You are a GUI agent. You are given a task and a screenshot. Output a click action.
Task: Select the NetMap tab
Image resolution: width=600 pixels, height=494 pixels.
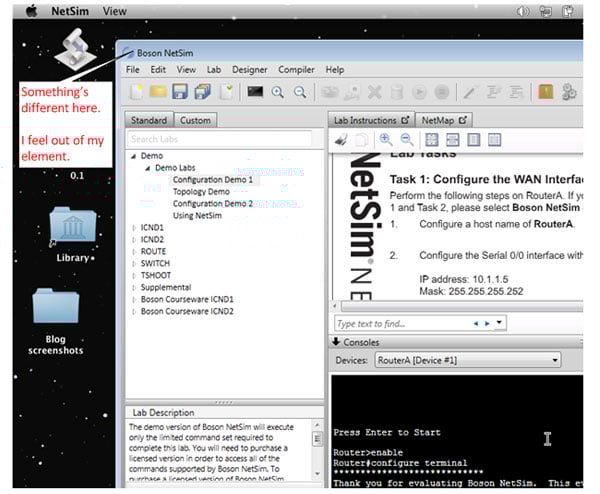tap(443, 120)
